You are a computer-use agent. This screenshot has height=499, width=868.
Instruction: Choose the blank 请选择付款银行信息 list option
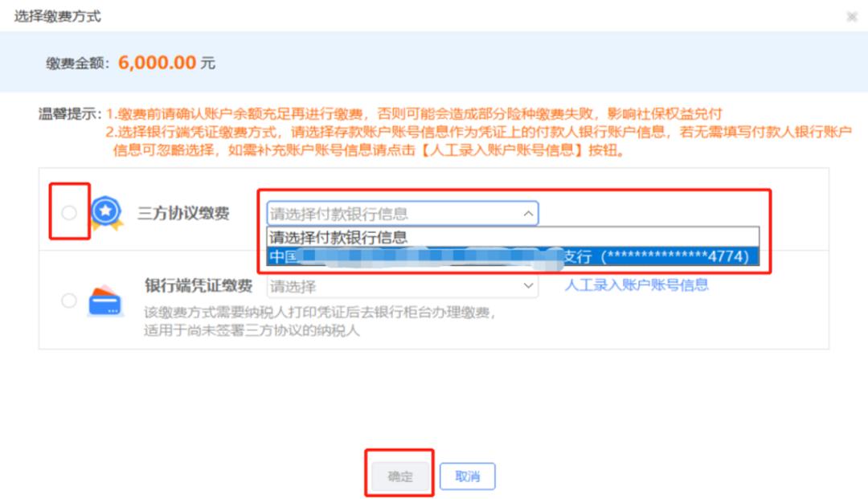click(x=513, y=237)
